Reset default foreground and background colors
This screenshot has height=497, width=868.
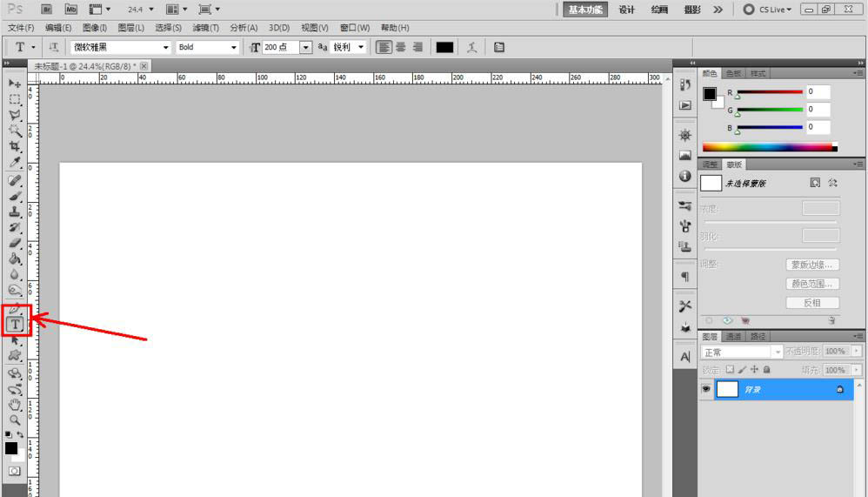pos(9,435)
